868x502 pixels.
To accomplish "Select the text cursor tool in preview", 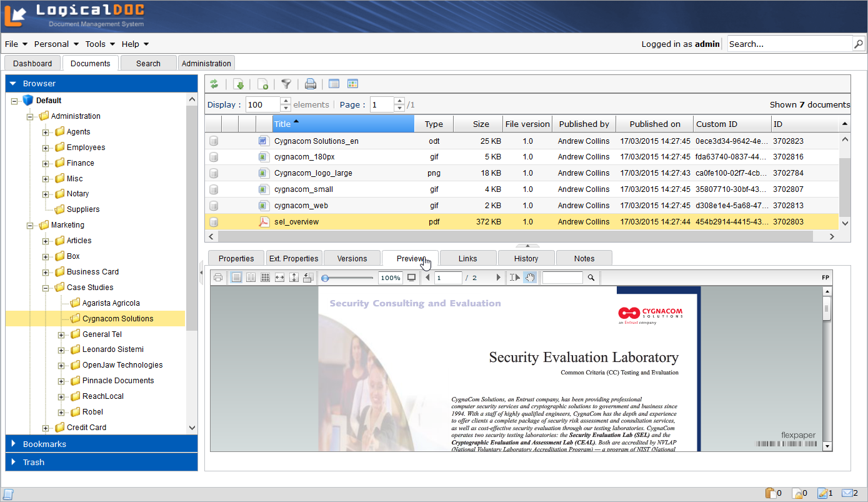I will (514, 278).
